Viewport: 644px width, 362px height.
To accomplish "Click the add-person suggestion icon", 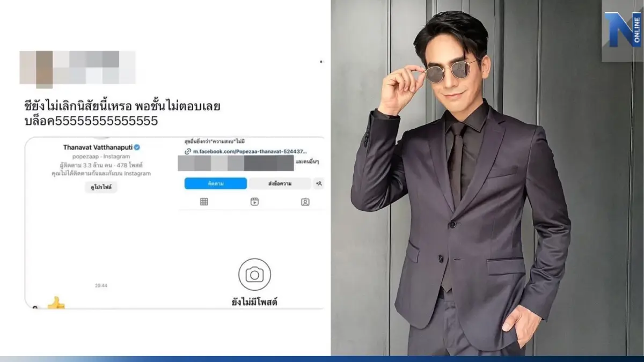I will [319, 183].
